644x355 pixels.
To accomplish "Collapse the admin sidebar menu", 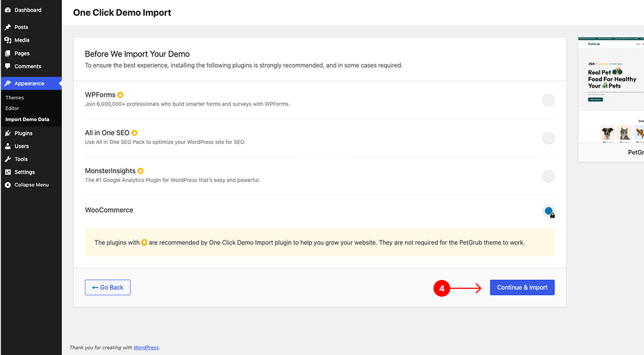I will click(x=26, y=185).
